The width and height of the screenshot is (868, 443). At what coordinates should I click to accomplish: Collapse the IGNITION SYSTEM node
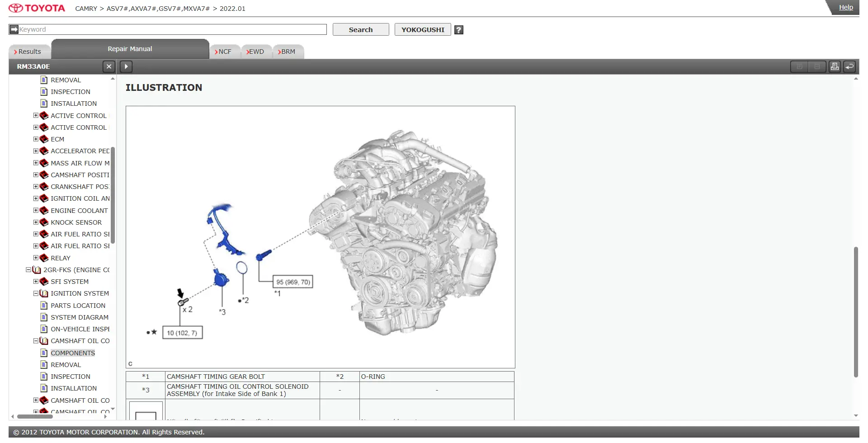point(36,293)
